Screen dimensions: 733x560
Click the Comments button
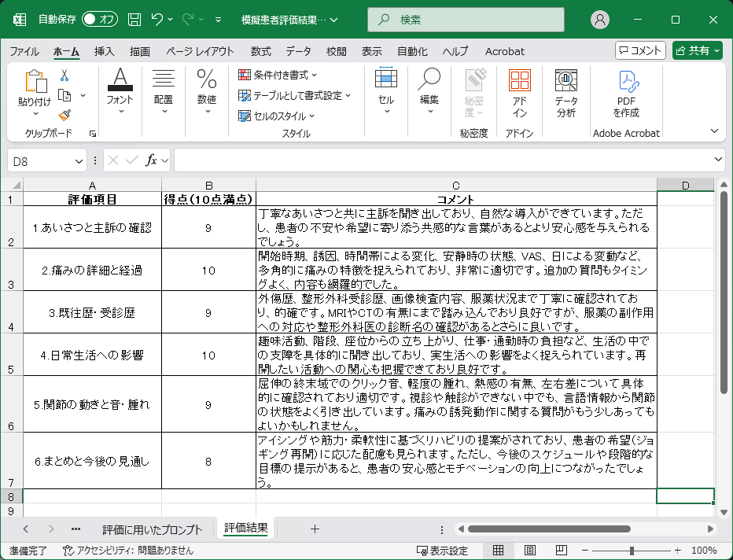pyautogui.click(x=640, y=51)
